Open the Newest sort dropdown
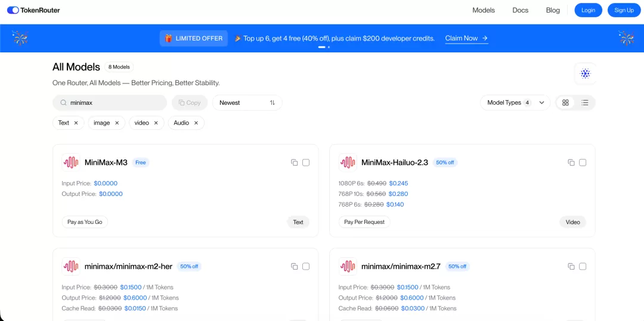The height and width of the screenshot is (321, 644). (247, 103)
